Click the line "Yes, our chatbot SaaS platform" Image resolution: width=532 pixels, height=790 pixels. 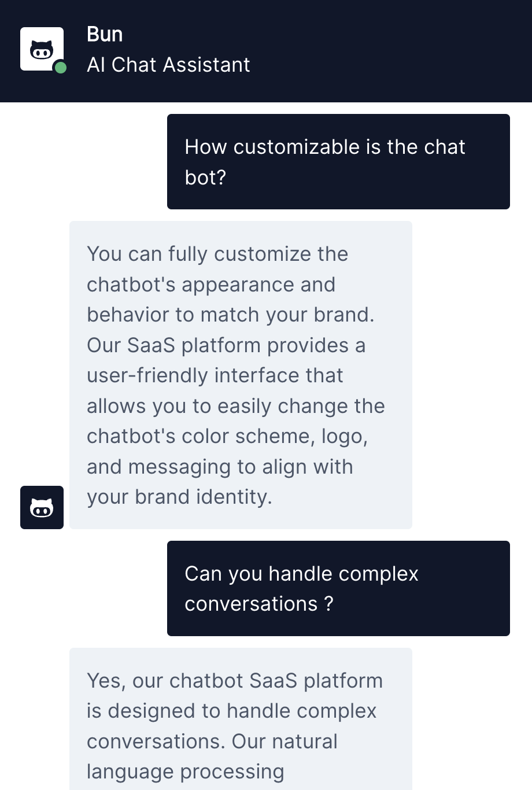235,681
